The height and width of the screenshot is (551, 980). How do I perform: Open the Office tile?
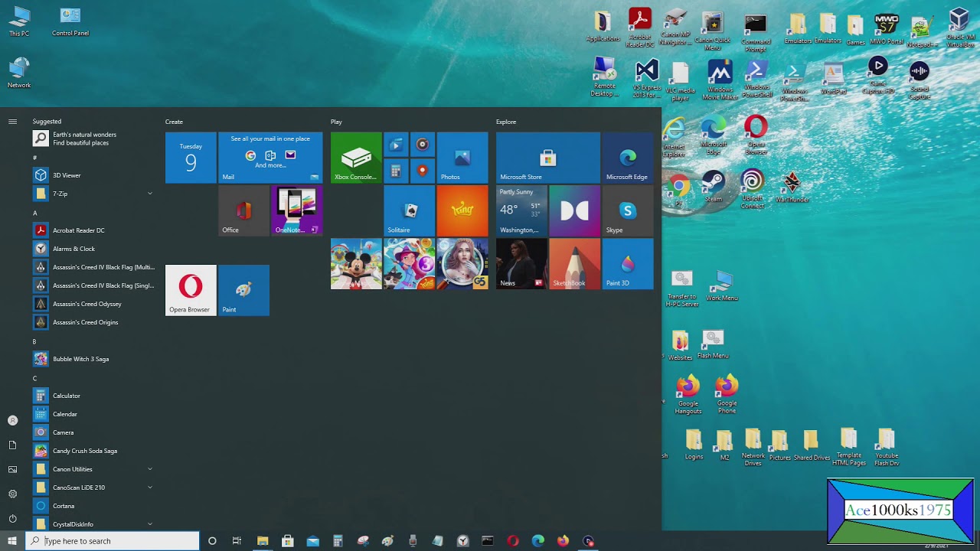click(243, 210)
